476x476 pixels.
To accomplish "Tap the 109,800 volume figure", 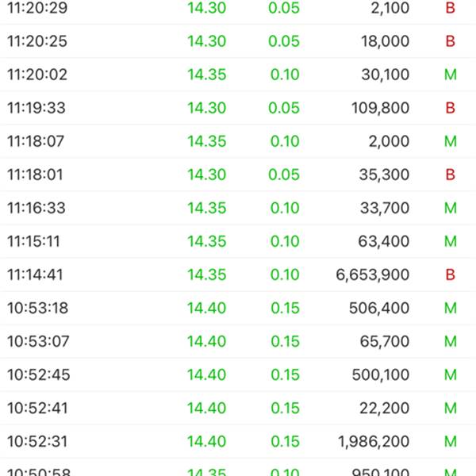I will pyautogui.click(x=380, y=108).
